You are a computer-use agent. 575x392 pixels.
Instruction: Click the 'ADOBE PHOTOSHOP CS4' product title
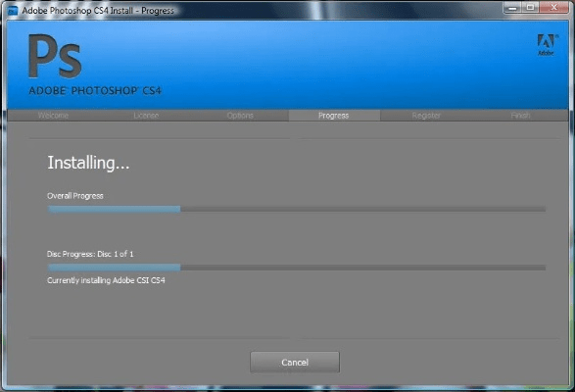point(95,91)
